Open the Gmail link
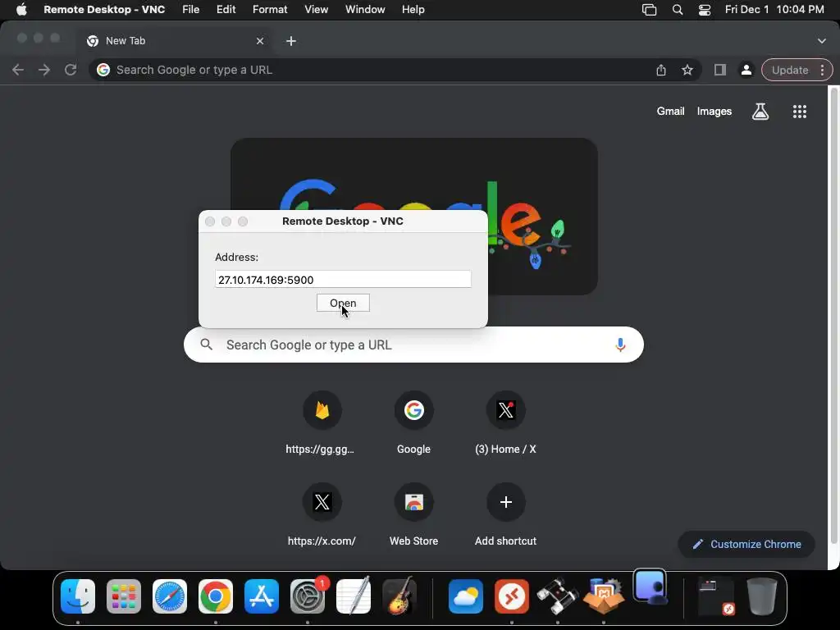 (671, 111)
